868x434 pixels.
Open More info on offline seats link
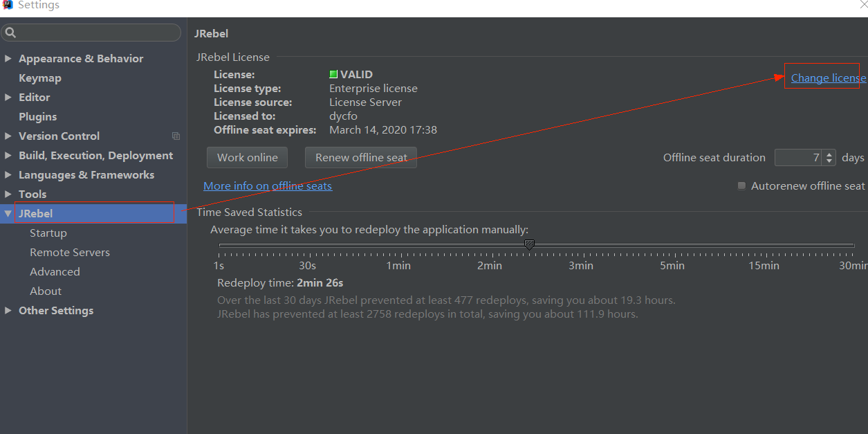[x=268, y=186]
